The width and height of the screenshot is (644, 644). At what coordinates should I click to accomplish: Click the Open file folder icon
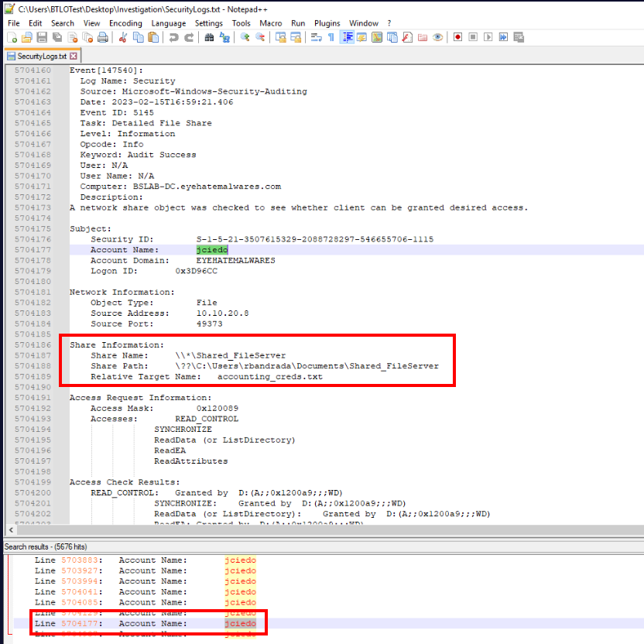coord(26,37)
